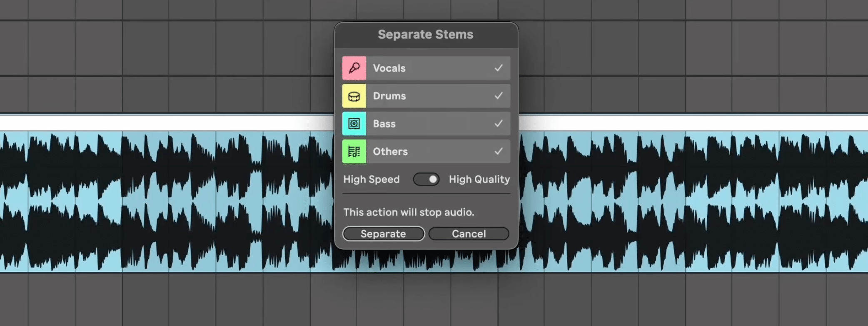Click the High Speed label
The height and width of the screenshot is (326, 868).
pos(371,179)
